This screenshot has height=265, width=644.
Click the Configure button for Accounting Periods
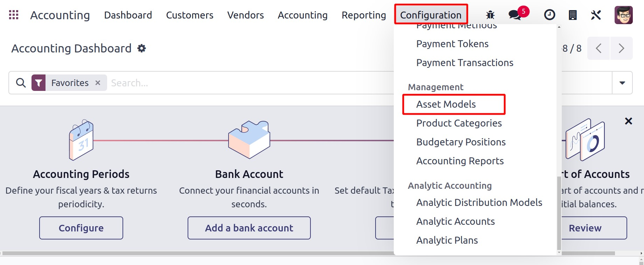pos(81,228)
